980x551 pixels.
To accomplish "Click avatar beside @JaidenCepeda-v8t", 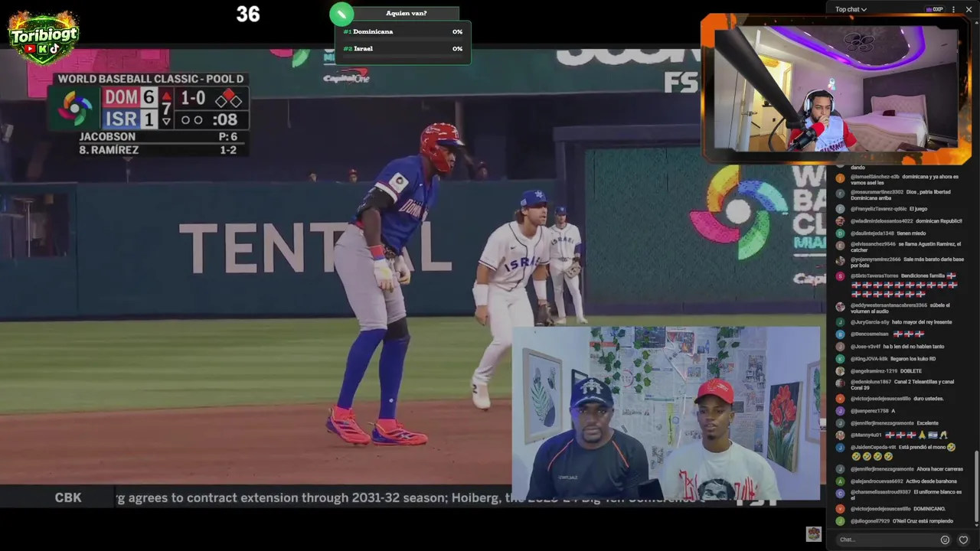I will pyautogui.click(x=840, y=448).
